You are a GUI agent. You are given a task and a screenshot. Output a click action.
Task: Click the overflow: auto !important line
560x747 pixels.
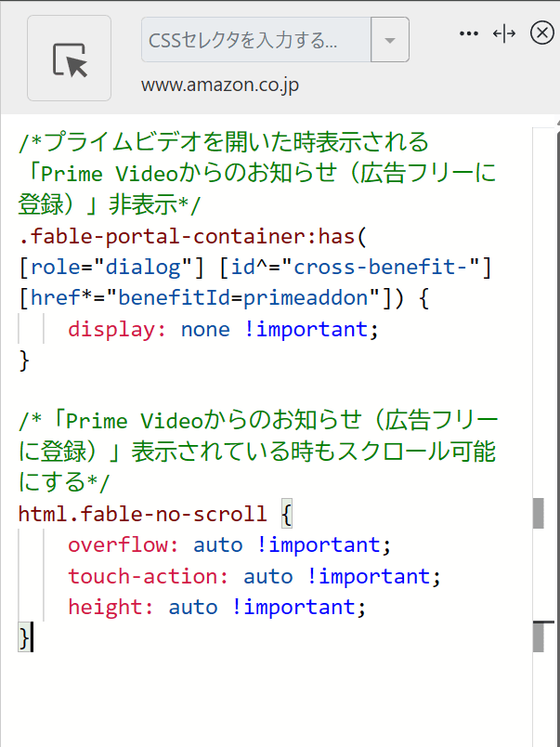[x=229, y=545]
